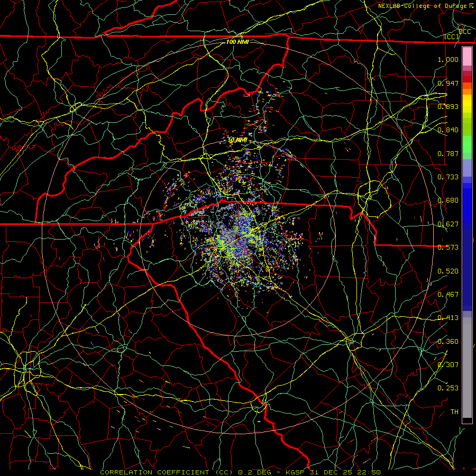Select the 0.573 legend value
Image resolution: width=476 pixels, height=476 pixels.
448,247
